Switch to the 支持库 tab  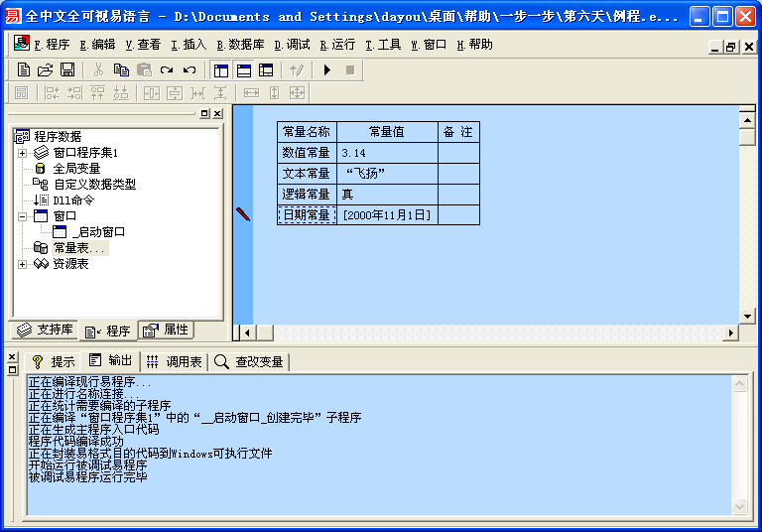coord(46,331)
